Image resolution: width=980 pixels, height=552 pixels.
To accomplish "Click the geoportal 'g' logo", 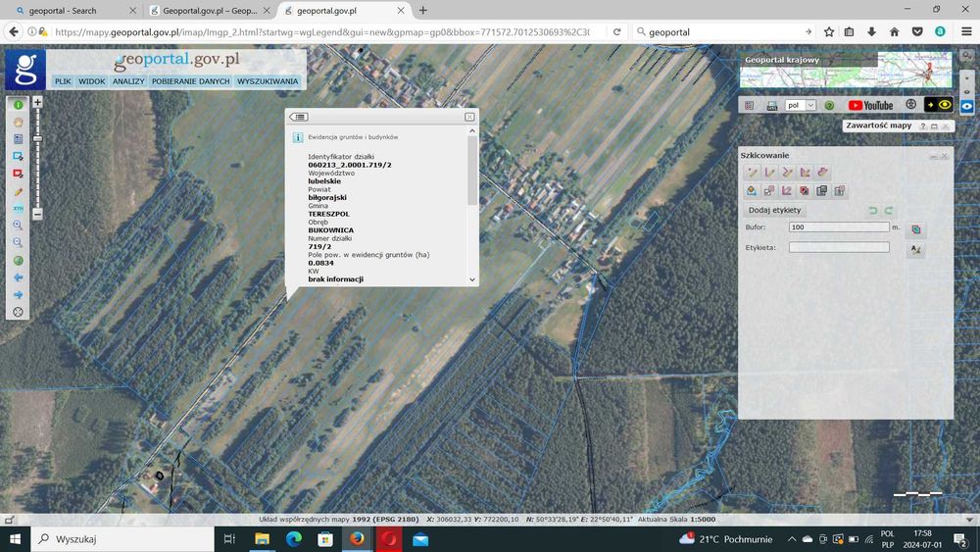I will [25, 70].
